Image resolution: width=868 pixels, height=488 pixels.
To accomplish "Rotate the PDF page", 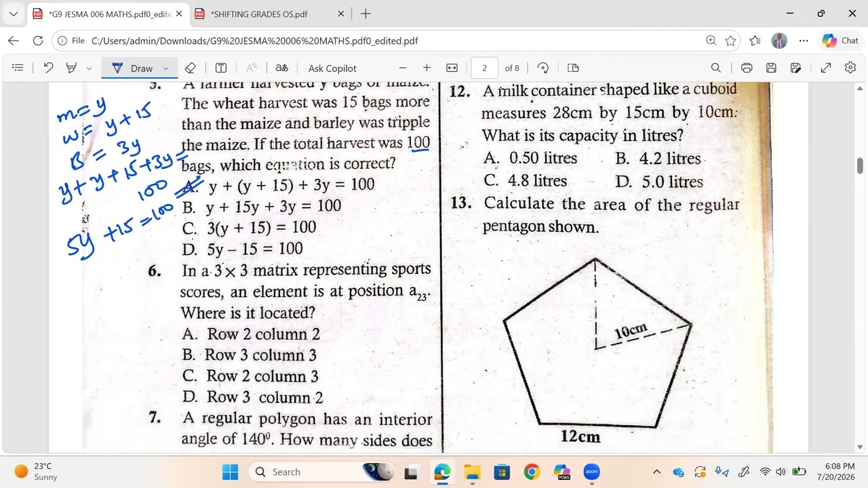I will pos(543,68).
